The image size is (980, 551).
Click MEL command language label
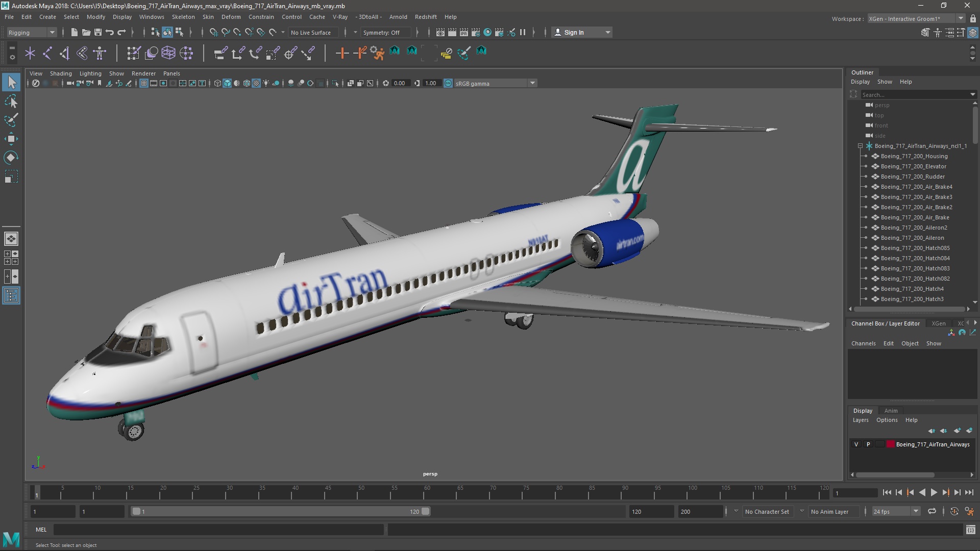[41, 530]
